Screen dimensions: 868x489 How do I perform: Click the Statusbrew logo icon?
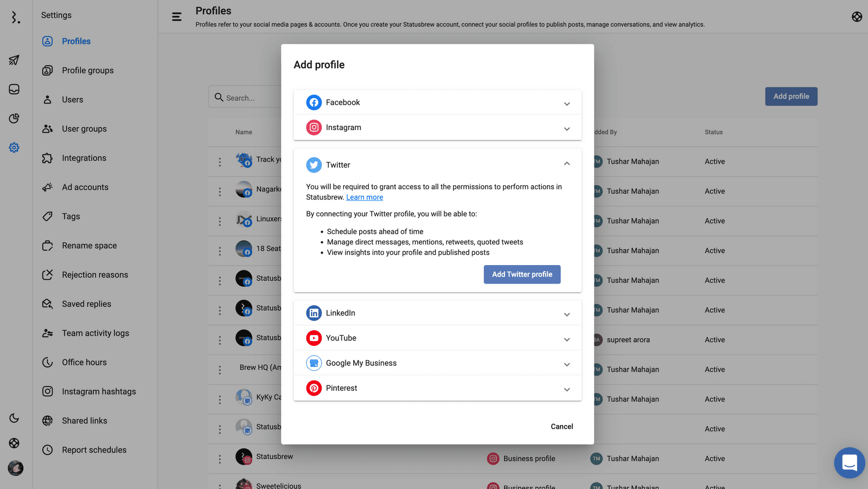(x=16, y=17)
